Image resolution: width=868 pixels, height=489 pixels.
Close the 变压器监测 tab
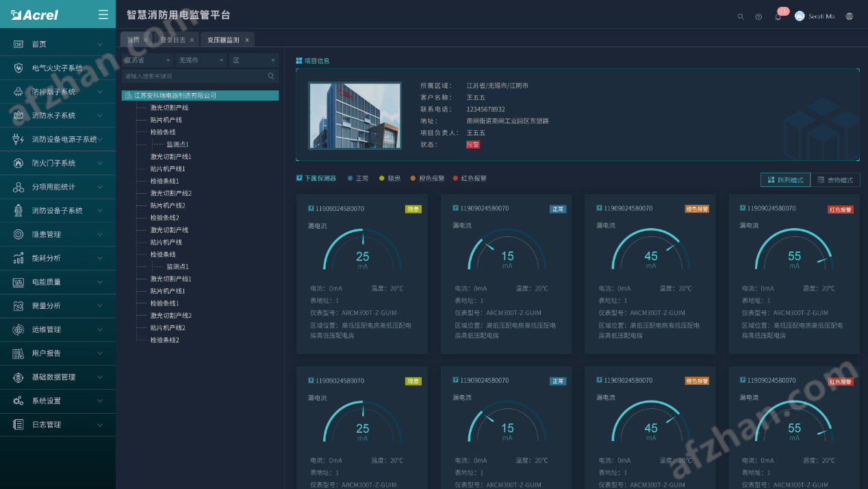pos(247,40)
